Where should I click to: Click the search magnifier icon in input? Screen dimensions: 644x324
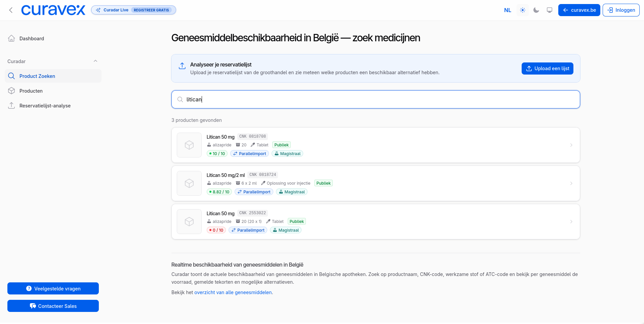click(180, 99)
